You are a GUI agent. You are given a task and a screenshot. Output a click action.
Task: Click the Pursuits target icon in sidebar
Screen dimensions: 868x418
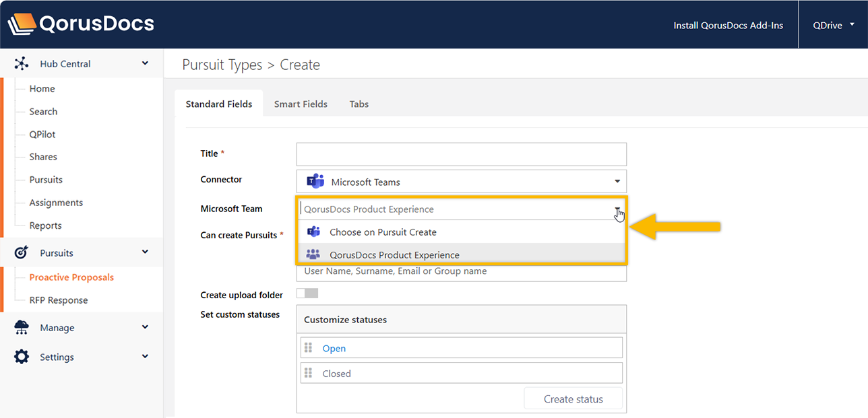coord(22,253)
